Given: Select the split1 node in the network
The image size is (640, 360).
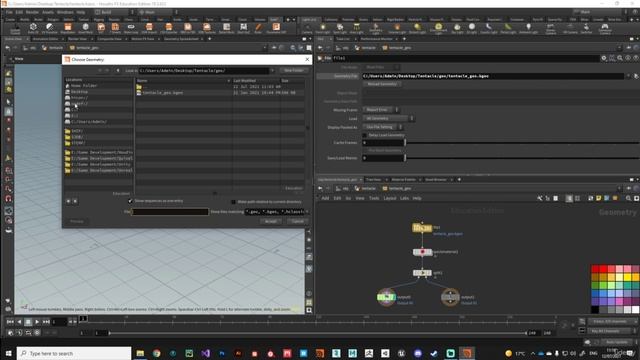Looking at the screenshot, I should [x=422, y=273].
